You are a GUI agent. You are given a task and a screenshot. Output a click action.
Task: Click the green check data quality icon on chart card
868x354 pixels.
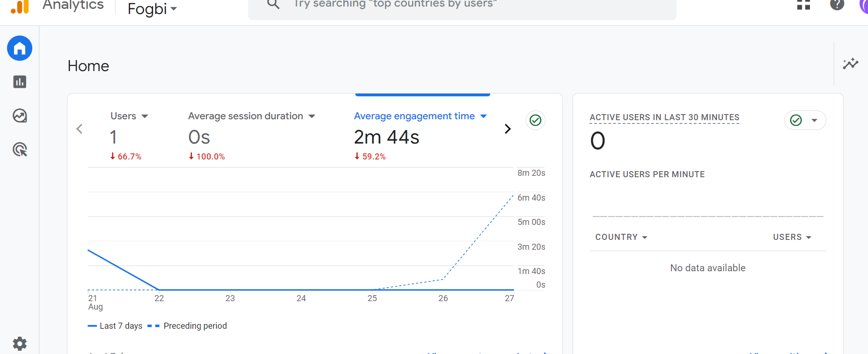[x=535, y=120]
